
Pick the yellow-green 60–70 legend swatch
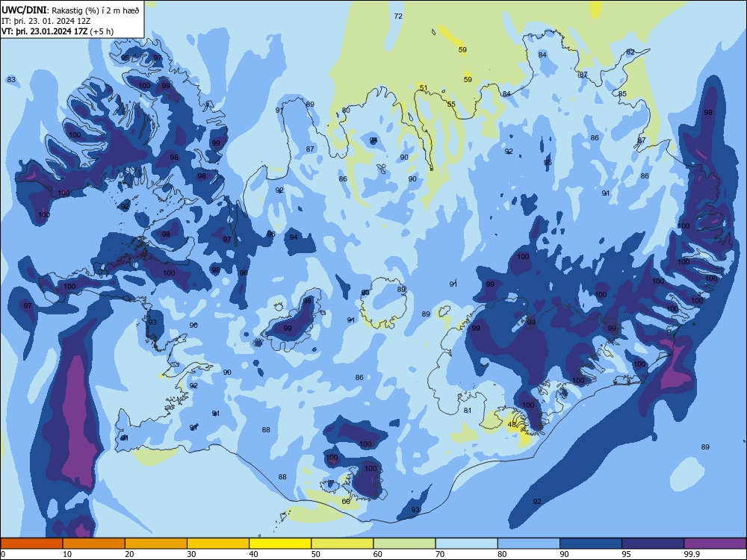click(404, 544)
